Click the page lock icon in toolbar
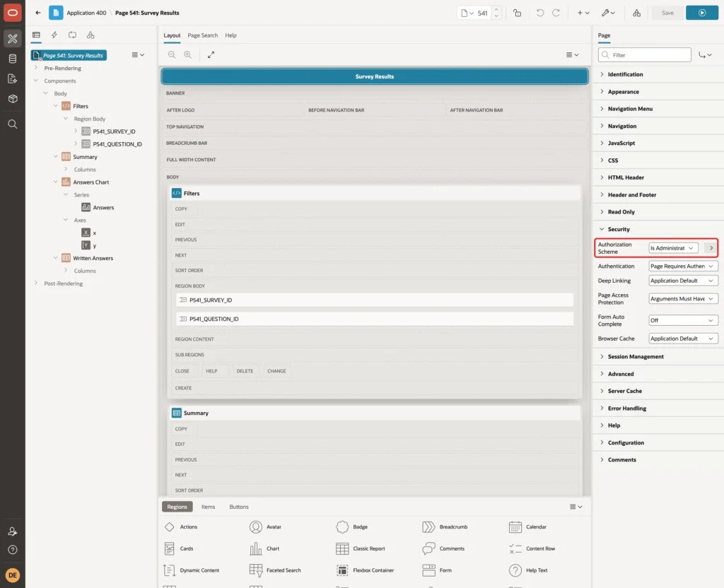 click(517, 13)
